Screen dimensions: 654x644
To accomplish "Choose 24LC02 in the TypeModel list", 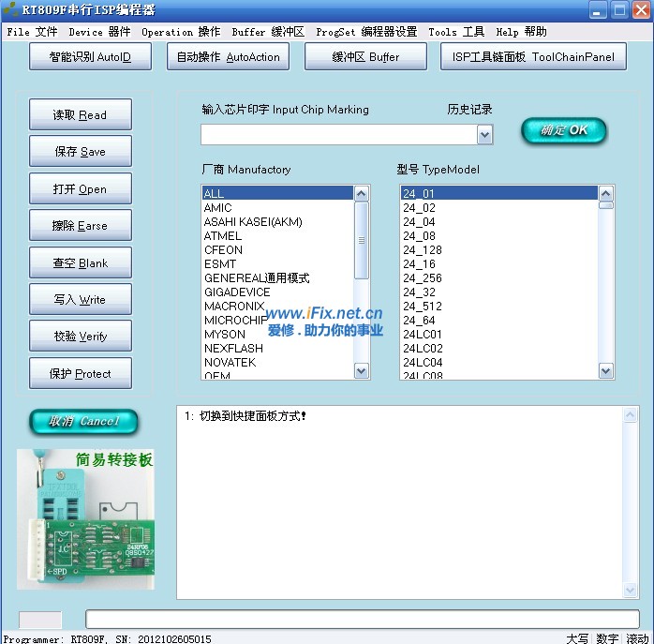I will [423, 349].
